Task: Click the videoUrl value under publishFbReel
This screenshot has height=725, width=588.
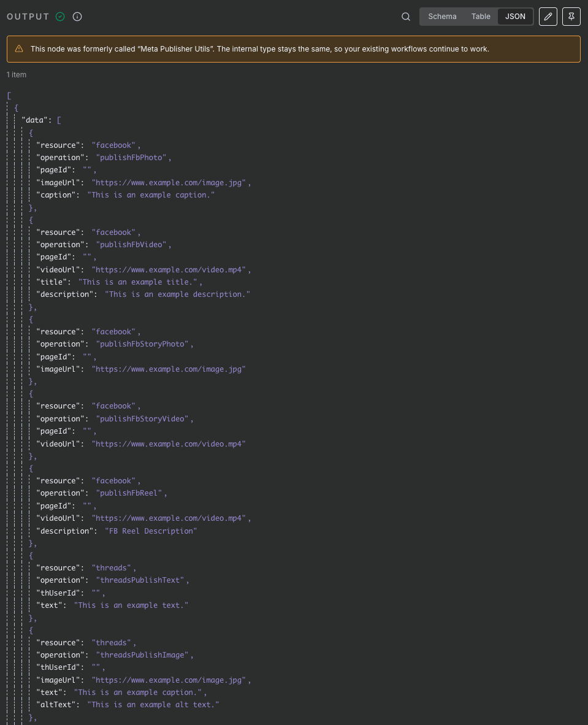Action: (169, 518)
